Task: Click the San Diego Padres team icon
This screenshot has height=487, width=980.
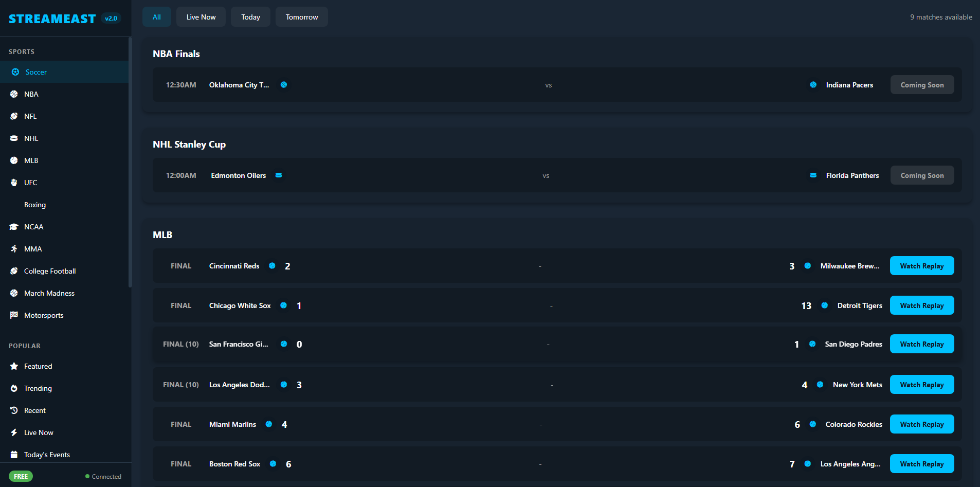Action: tap(812, 344)
